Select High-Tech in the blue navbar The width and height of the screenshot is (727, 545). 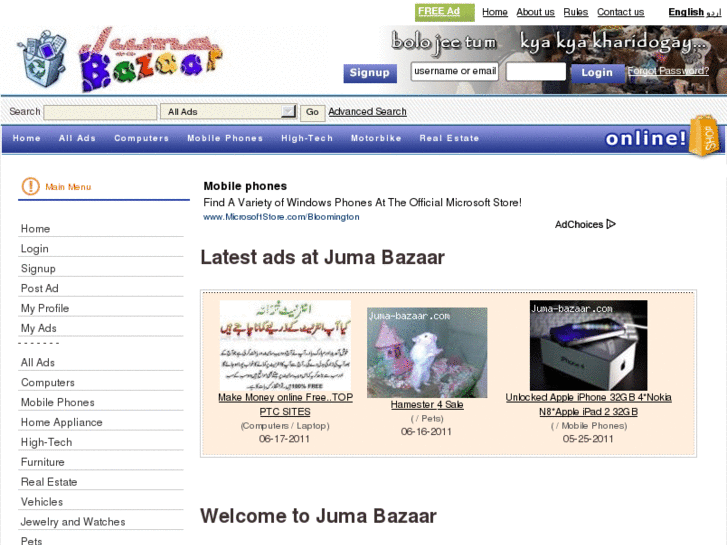tap(307, 138)
